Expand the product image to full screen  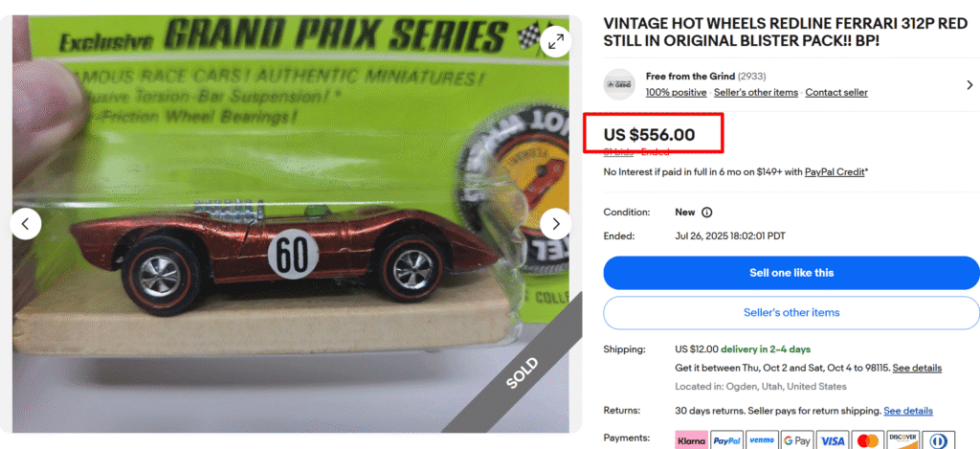tap(556, 42)
